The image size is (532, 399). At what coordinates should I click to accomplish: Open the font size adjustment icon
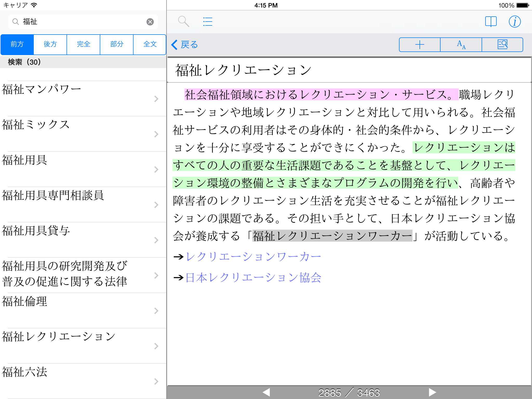tap(461, 45)
